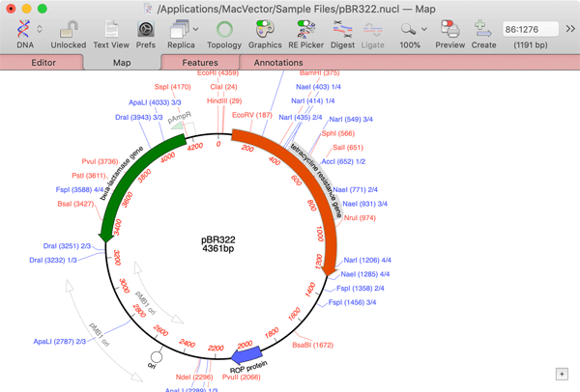The width and height of the screenshot is (580, 392).
Task: Click the Create feature icon
Action: coord(483,29)
